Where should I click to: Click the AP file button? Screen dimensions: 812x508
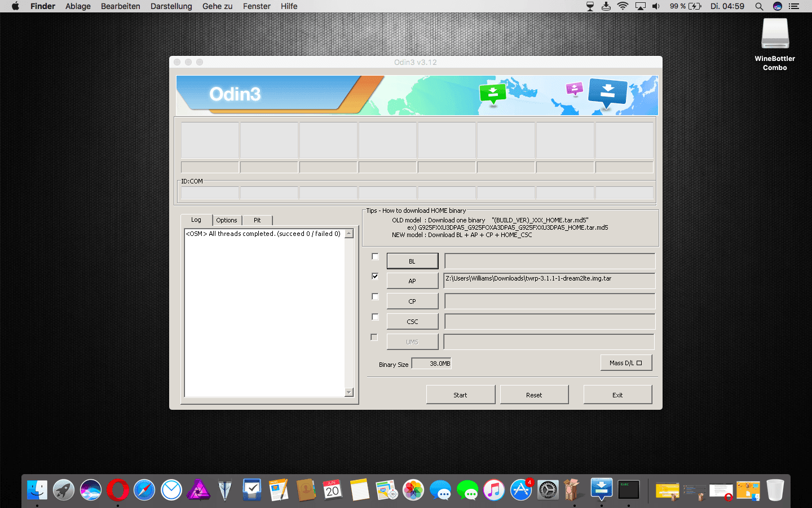point(412,281)
